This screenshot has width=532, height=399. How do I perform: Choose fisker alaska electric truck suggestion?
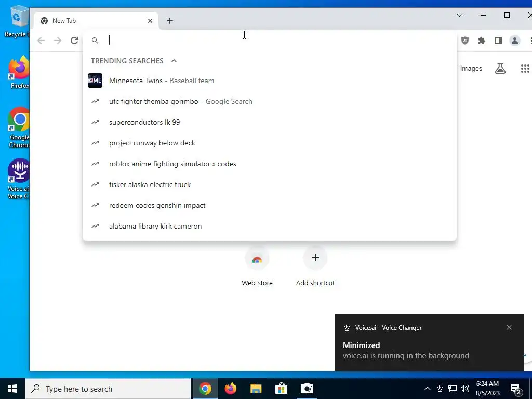(270, 184)
